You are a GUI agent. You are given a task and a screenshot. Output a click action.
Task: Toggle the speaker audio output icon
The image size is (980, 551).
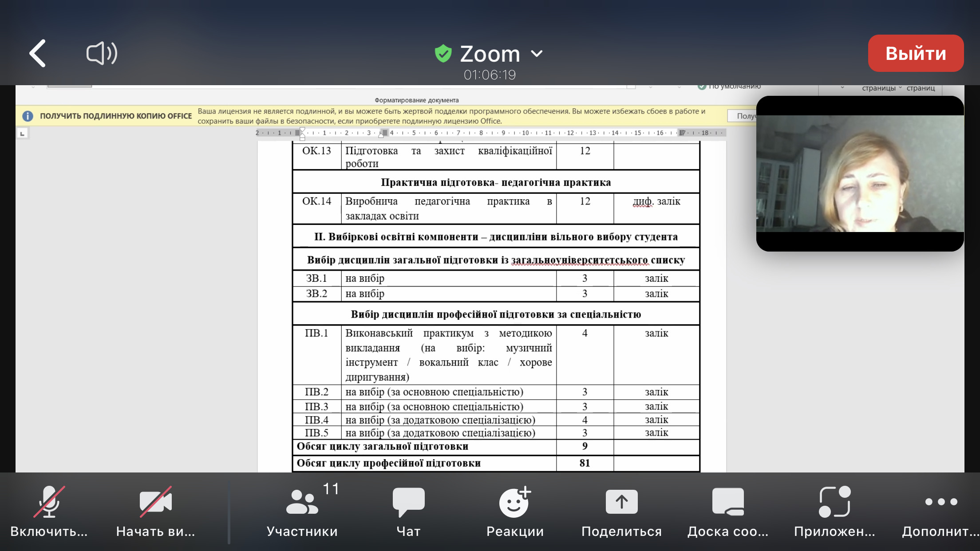[x=102, y=54]
